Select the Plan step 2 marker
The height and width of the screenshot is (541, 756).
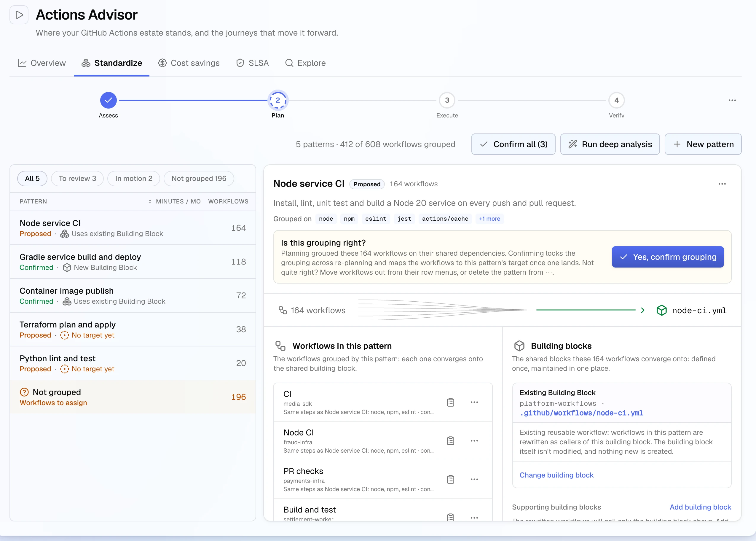(277, 100)
